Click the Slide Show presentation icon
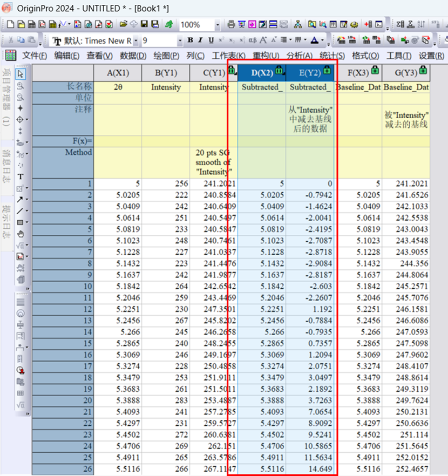 pyautogui.click(x=242, y=24)
